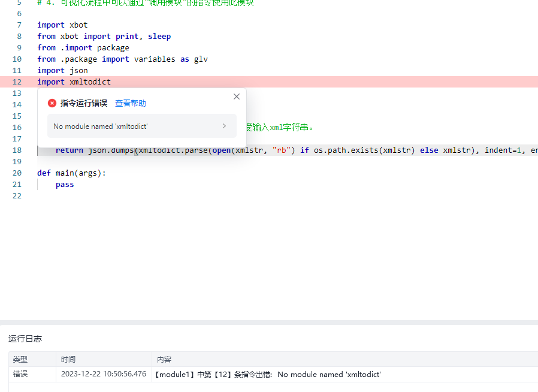
Task: Expand the error detail chevron arrow
Action: 224,126
